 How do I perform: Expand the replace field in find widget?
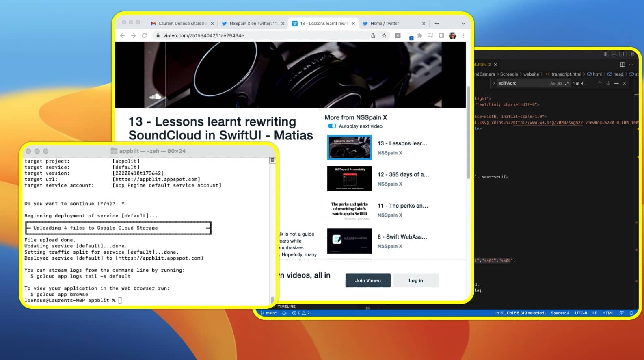click(x=494, y=83)
